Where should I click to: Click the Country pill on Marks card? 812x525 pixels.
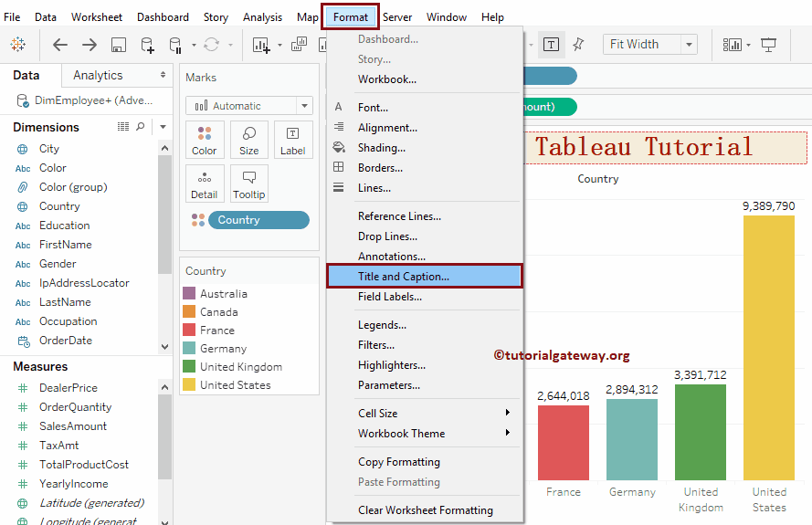click(258, 220)
